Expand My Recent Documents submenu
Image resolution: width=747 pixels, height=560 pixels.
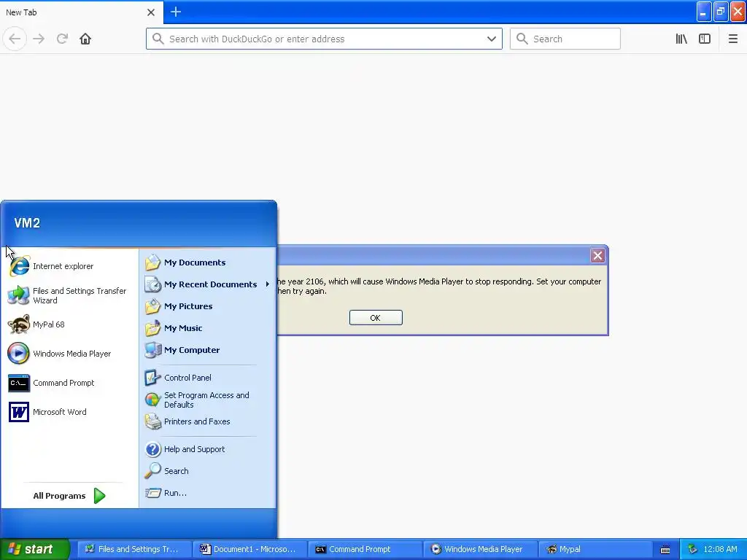point(208,284)
